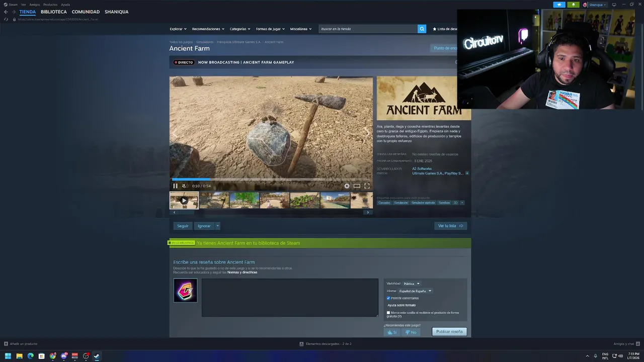This screenshot has height=362, width=644.
Task: Click Ver tu lista button
Action: point(451,226)
